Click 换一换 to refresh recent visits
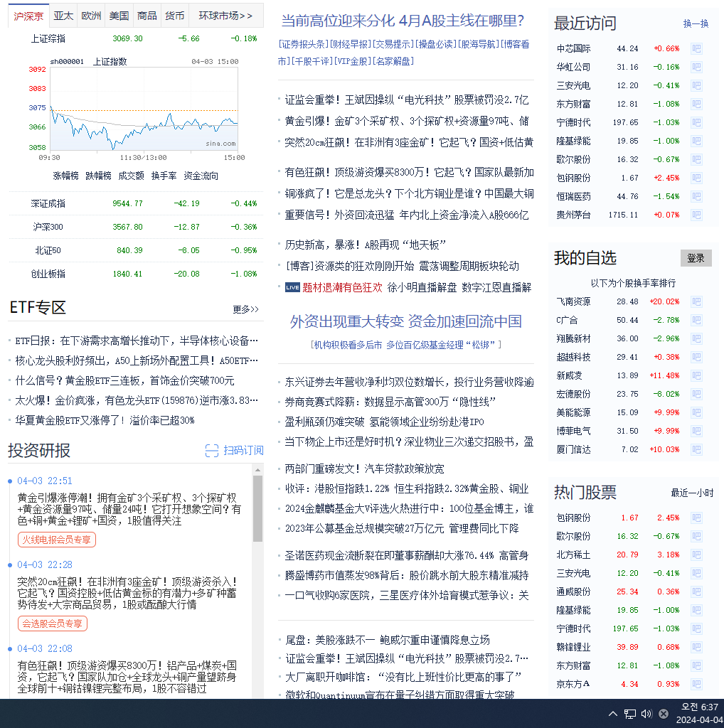This screenshot has width=724, height=728. tap(696, 23)
